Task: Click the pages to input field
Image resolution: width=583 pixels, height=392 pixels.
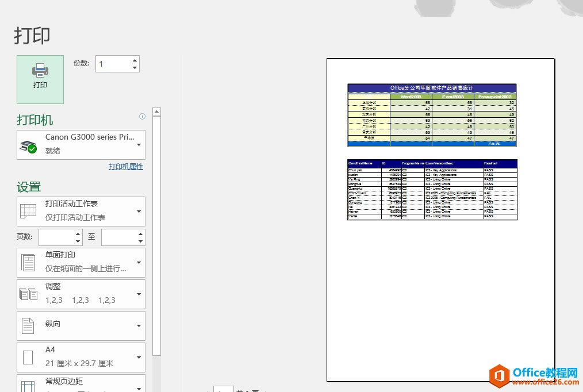Action: (120, 237)
